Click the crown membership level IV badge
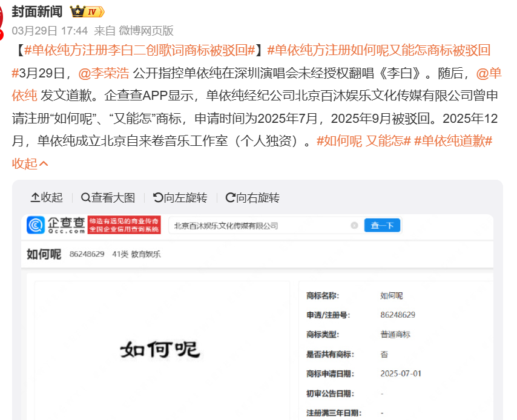Viewport: 517px width, 420px height. [87, 12]
